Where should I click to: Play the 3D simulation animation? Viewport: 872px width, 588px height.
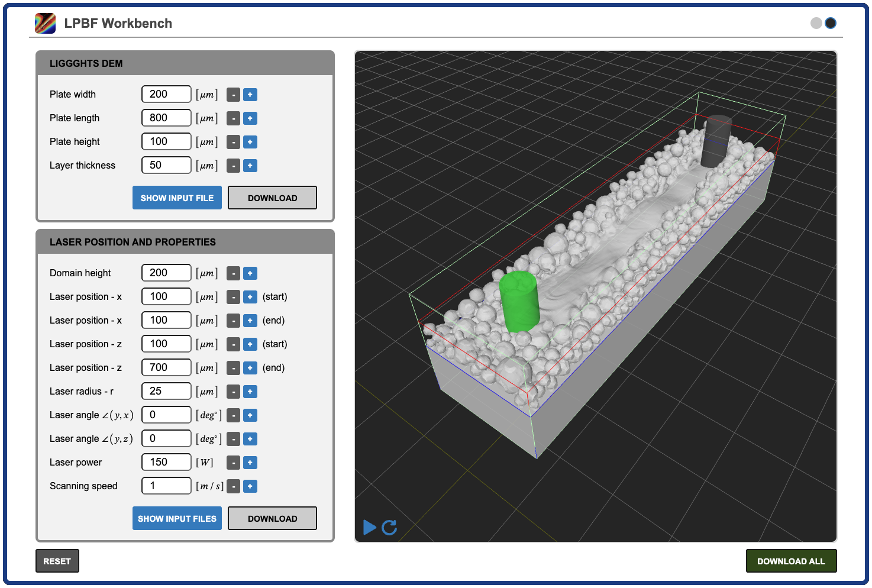tap(370, 527)
